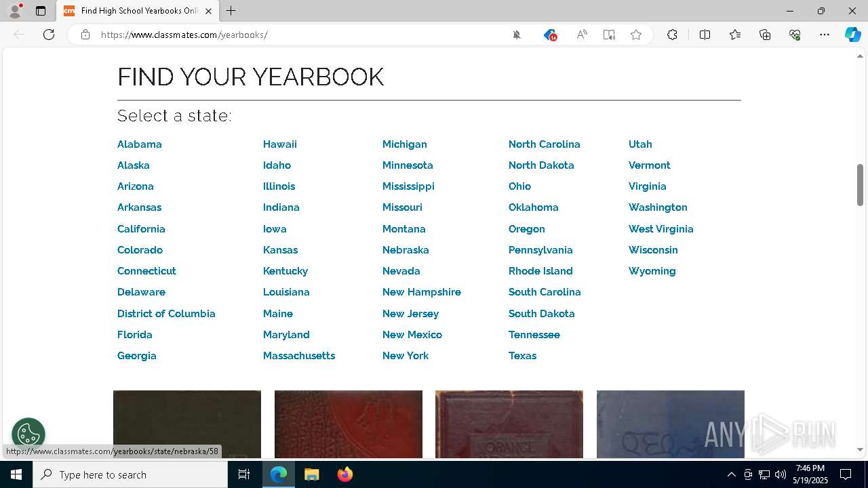Open the Tennessee yearbooks link
868x488 pixels.
point(534,335)
